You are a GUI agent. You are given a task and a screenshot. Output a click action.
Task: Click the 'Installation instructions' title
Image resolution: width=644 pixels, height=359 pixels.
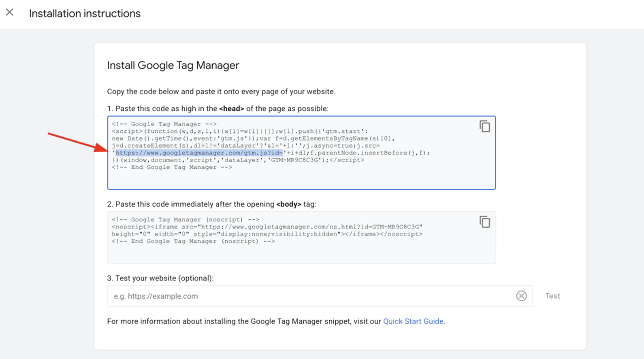85,13
